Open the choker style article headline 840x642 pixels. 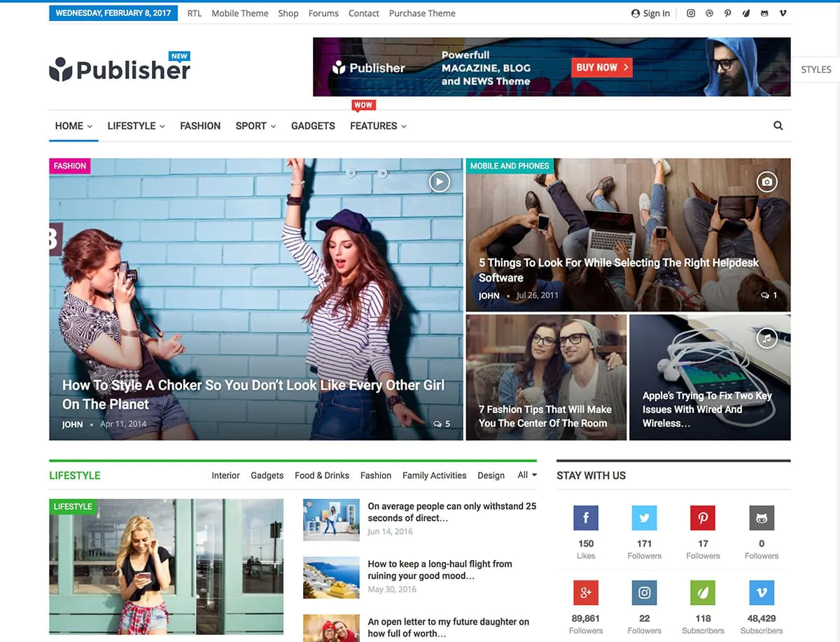(x=253, y=394)
